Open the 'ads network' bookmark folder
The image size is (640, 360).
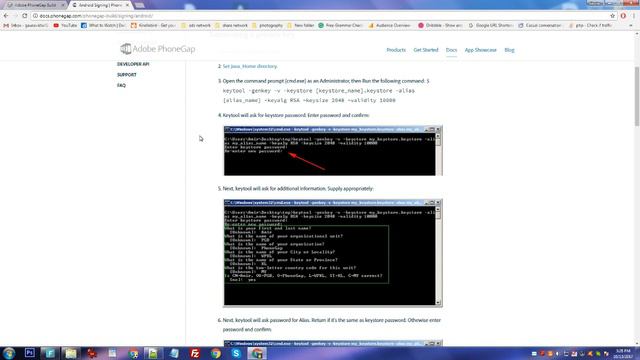pyautogui.click(x=196, y=25)
